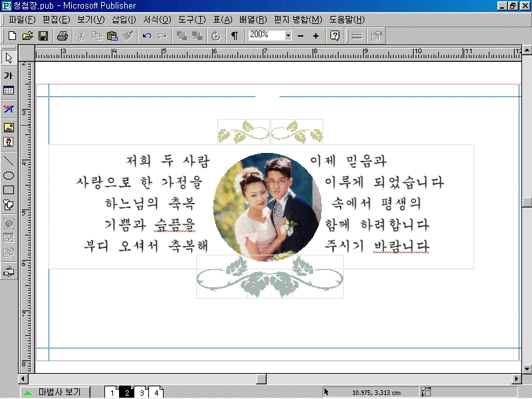Screen dimensions: 532x399
Task: Open the 파일(F) menu
Action: pyautogui.click(x=22, y=20)
